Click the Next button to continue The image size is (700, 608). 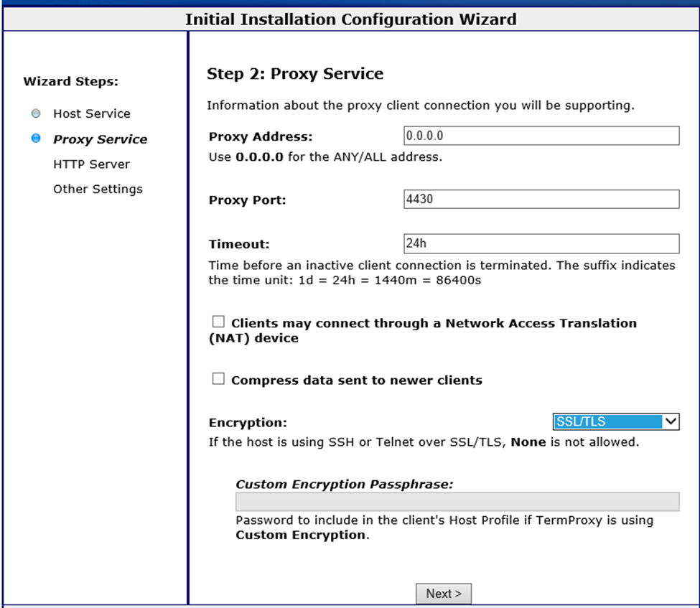click(443, 593)
